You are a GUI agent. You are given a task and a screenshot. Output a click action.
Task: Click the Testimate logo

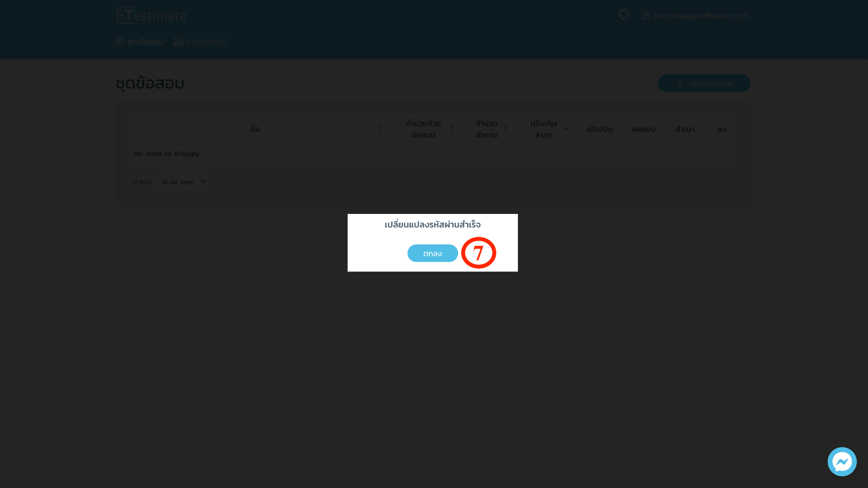click(151, 15)
